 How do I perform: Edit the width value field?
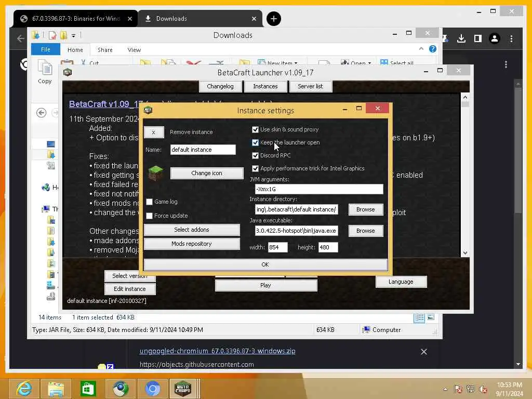tap(277, 247)
